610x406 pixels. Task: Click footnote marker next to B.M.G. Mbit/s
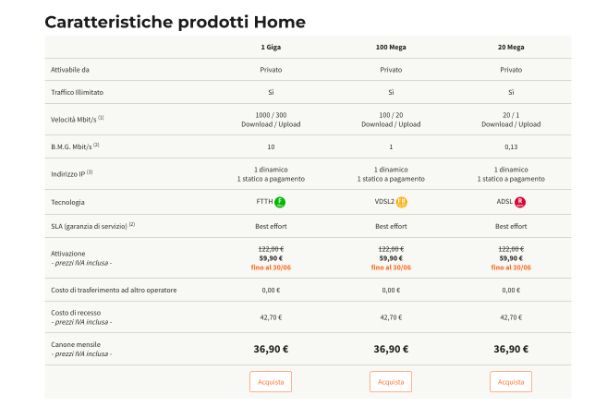pos(96,145)
